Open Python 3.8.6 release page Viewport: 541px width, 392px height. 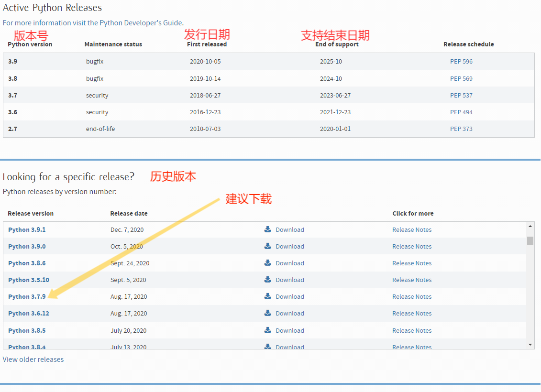point(27,263)
